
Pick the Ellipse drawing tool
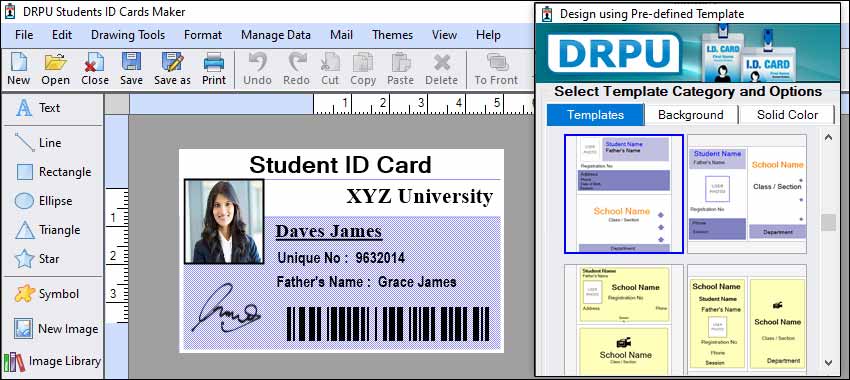[x=43, y=201]
